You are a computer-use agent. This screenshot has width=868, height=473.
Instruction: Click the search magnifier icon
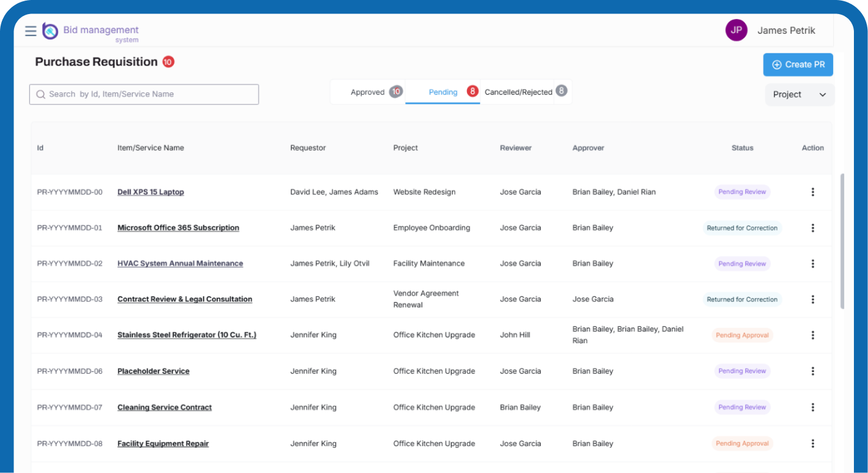click(41, 94)
